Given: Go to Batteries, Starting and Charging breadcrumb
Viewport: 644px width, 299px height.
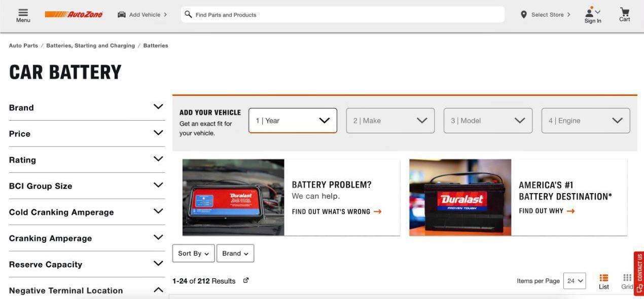Looking at the screenshot, I should pos(91,46).
